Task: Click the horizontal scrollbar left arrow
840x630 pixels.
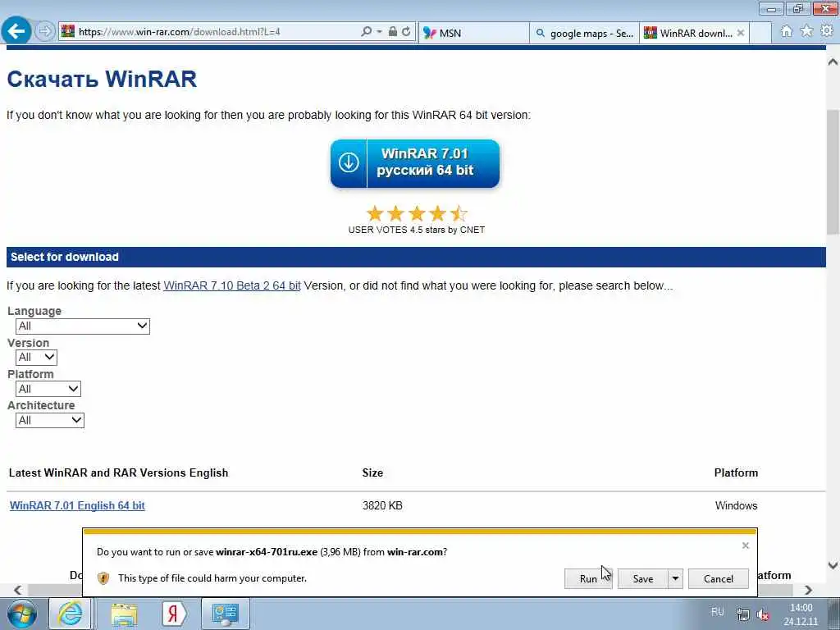Action: (18, 590)
